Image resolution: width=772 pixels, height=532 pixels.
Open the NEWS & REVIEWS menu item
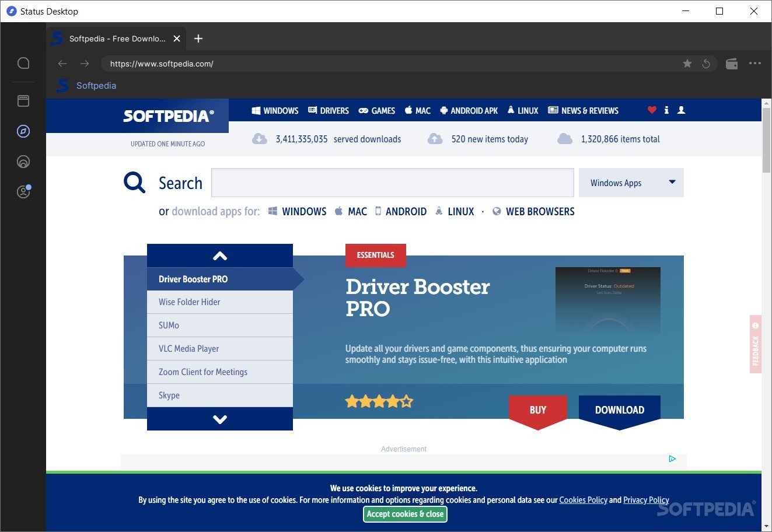584,111
